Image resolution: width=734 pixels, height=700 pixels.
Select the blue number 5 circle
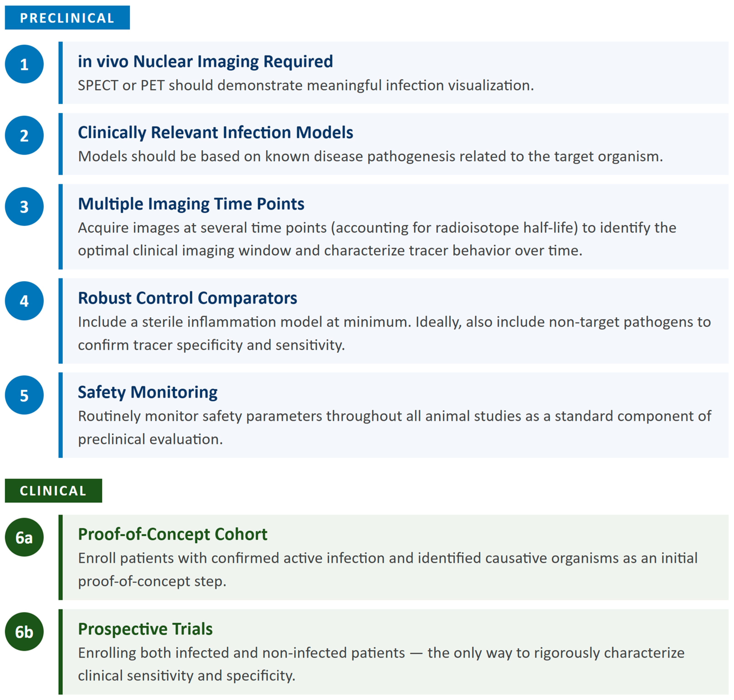24,395
